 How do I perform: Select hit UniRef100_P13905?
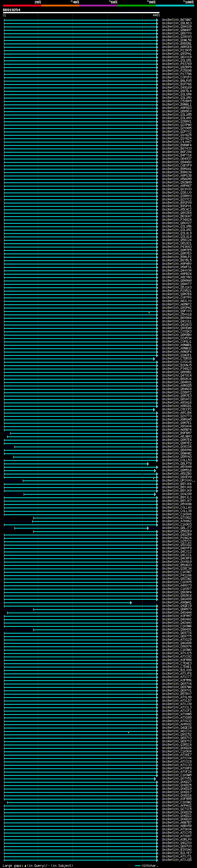point(176,50)
